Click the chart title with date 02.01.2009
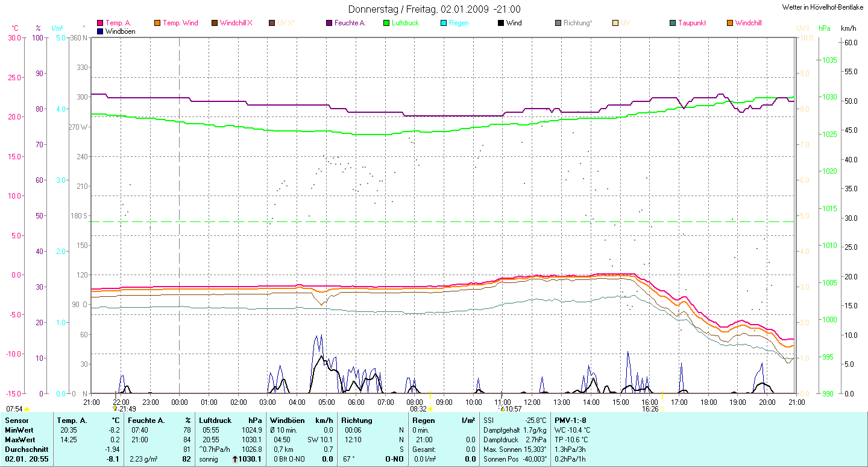868x467 pixels. pos(434,10)
